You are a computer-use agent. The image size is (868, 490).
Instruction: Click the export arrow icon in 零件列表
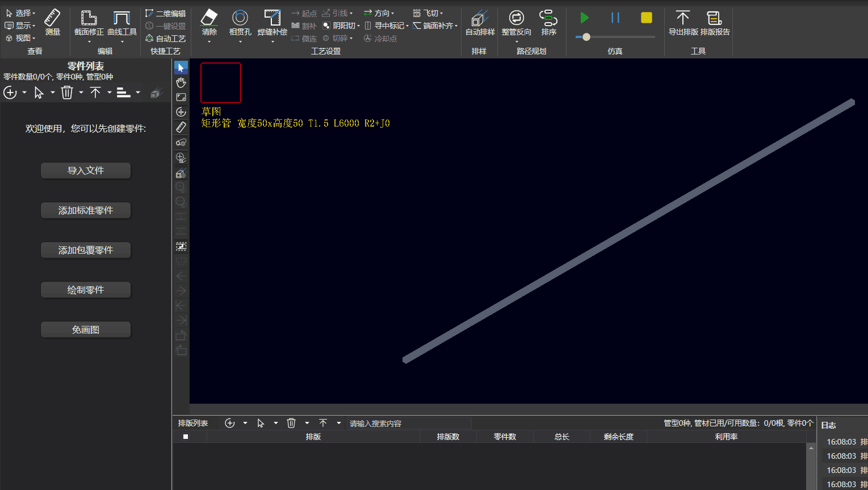click(x=95, y=93)
